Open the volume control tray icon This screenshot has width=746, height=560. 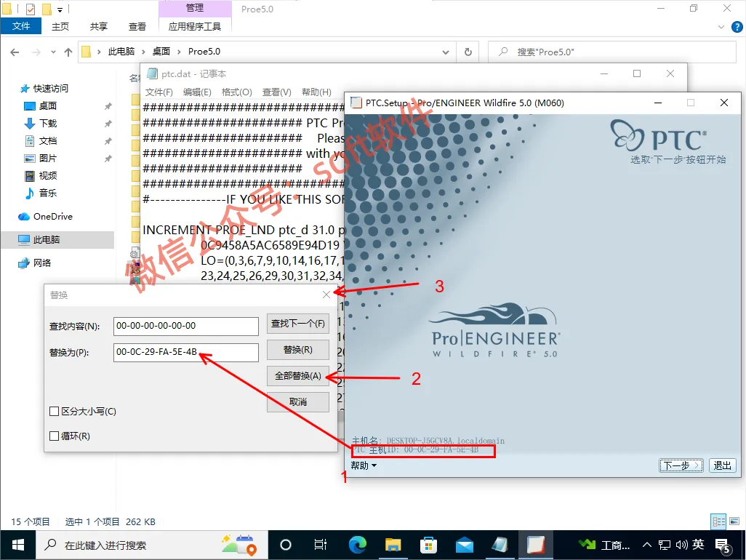pos(681,545)
